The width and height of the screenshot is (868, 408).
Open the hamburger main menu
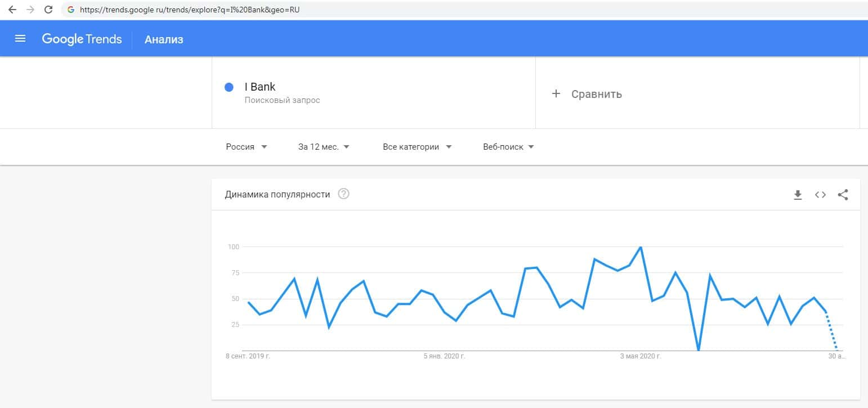click(x=20, y=39)
